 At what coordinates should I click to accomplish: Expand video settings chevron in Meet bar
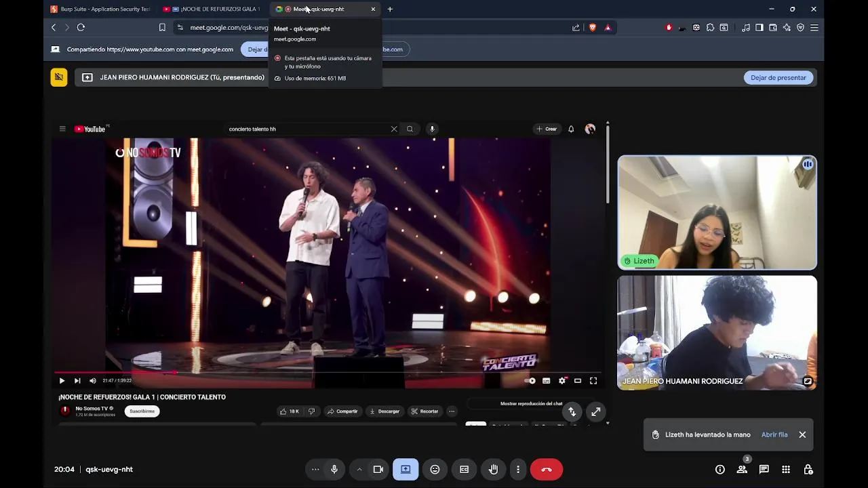(x=359, y=469)
